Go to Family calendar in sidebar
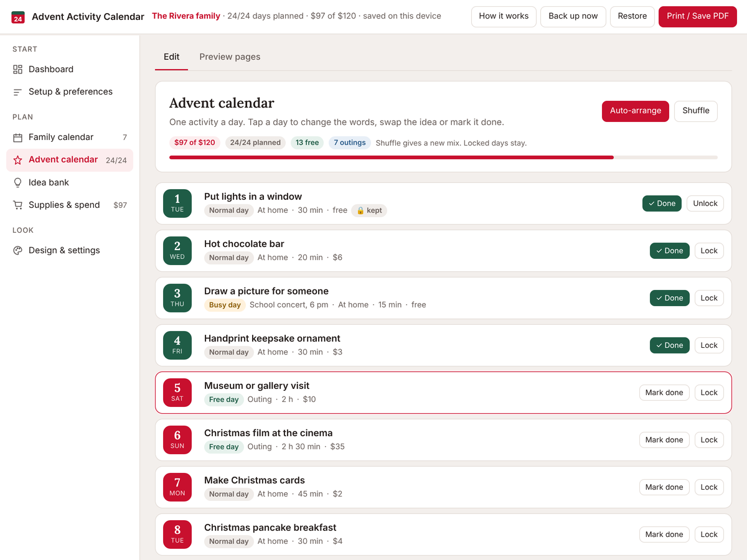Viewport: 747px width, 560px height. [70, 137]
